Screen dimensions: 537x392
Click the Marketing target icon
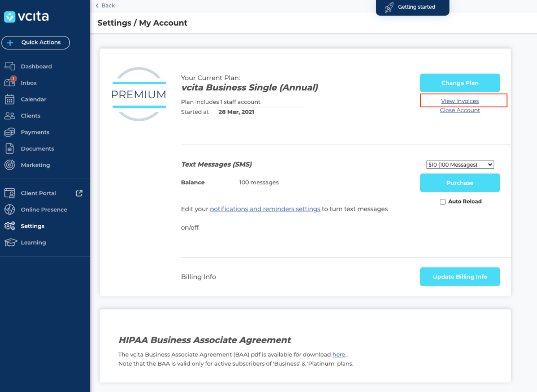point(10,165)
